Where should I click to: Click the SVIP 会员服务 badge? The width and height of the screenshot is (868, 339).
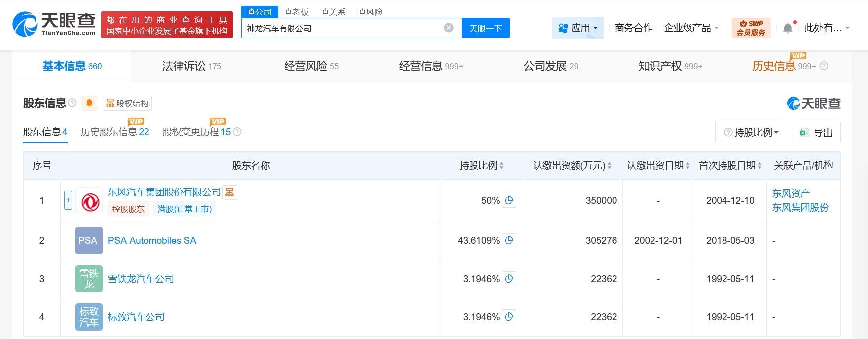click(751, 28)
